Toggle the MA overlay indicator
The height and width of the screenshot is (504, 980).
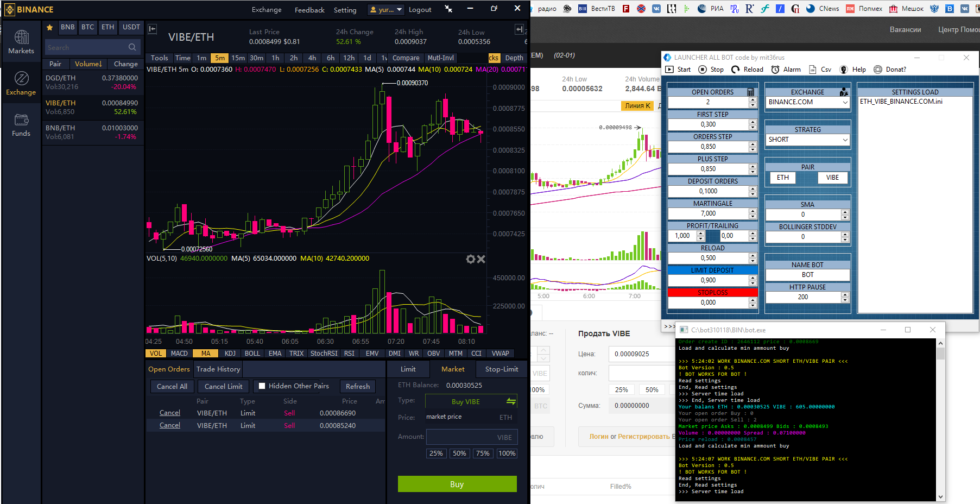[206, 354]
